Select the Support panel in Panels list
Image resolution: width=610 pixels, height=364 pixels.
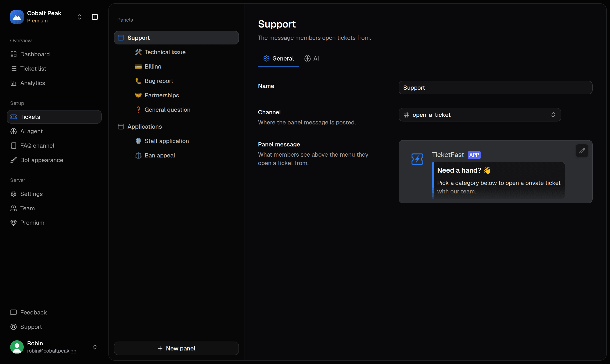176,37
